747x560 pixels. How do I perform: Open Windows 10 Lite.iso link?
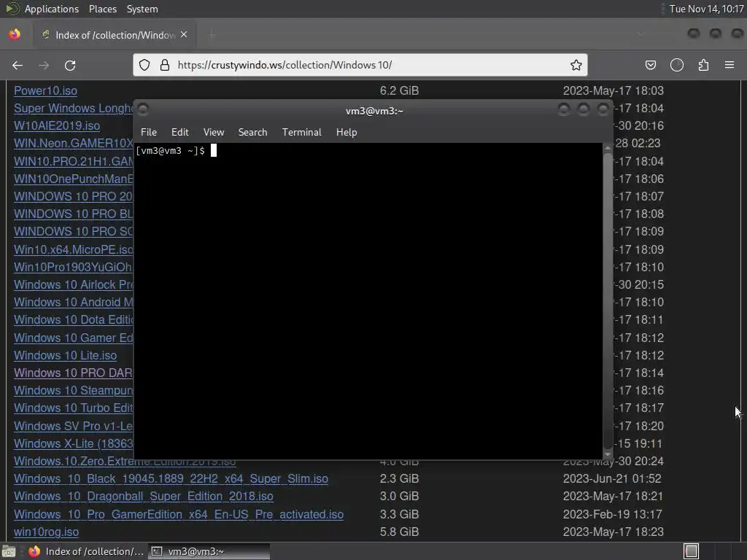(65, 355)
